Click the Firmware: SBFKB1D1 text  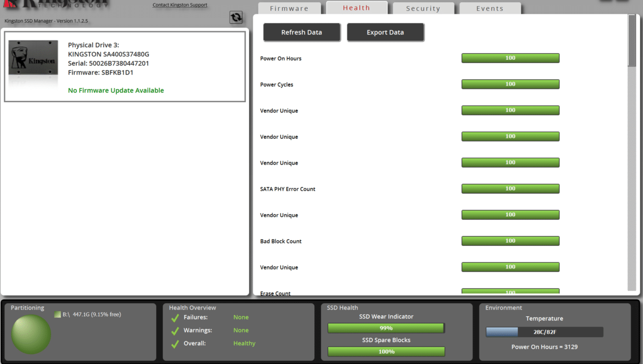[101, 72]
